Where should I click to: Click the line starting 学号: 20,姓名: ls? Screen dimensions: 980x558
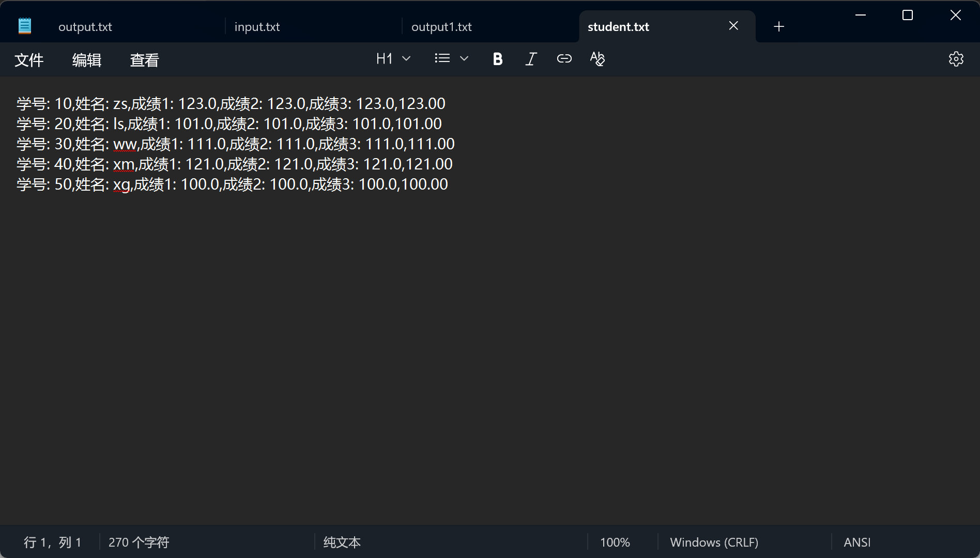(x=229, y=124)
